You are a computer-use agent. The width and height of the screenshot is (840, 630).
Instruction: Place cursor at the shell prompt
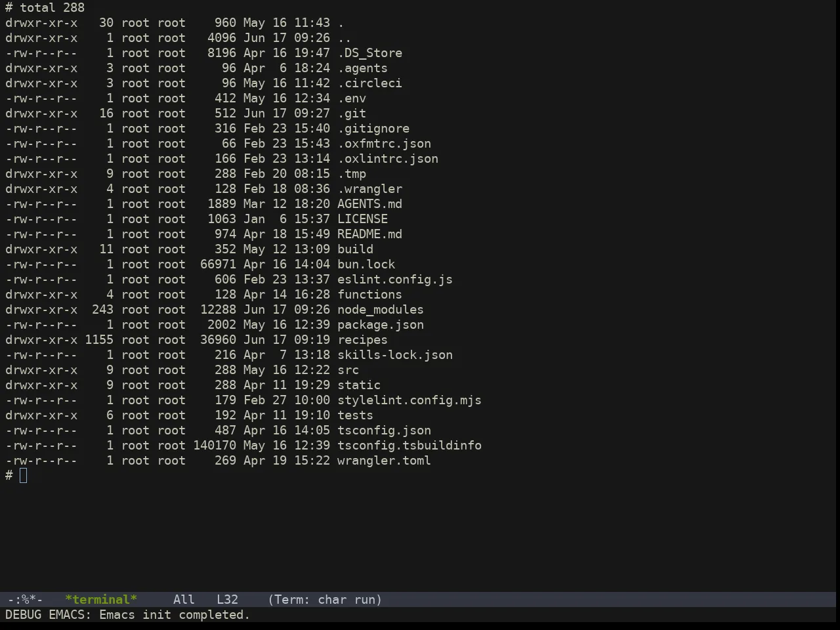pos(24,476)
